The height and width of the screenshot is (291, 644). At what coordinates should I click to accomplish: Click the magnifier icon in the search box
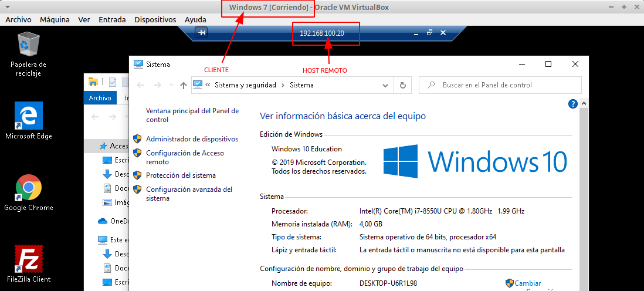click(431, 85)
